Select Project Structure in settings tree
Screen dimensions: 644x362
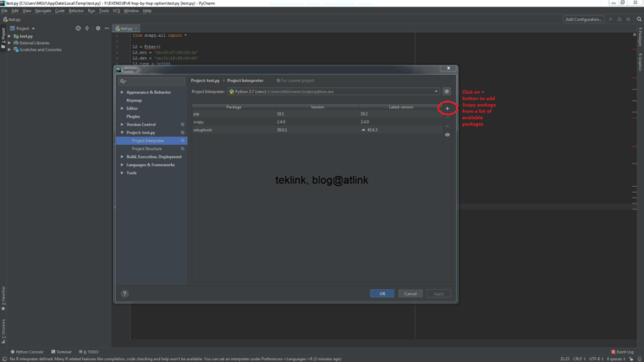147,148
